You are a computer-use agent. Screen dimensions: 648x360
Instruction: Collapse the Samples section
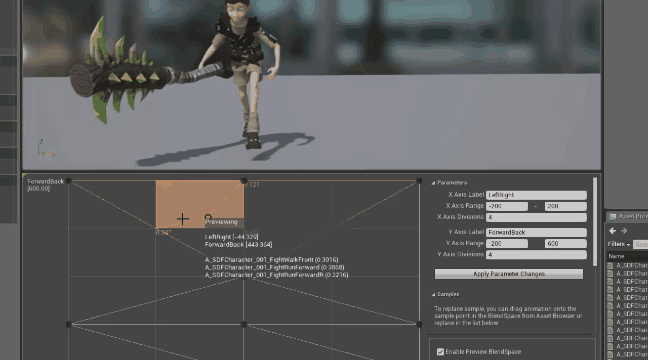(433, 295)
